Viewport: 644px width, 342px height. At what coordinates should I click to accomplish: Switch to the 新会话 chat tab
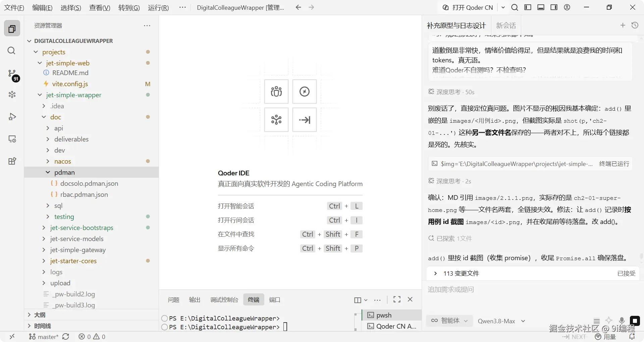[506, 25]
